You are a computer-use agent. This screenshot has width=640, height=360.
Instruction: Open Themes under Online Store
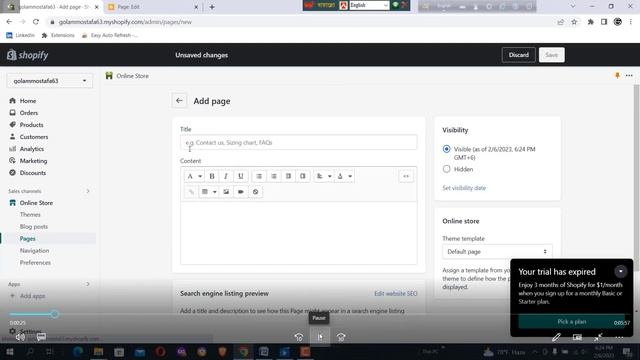pyautogui.click(x=30, y=214)
